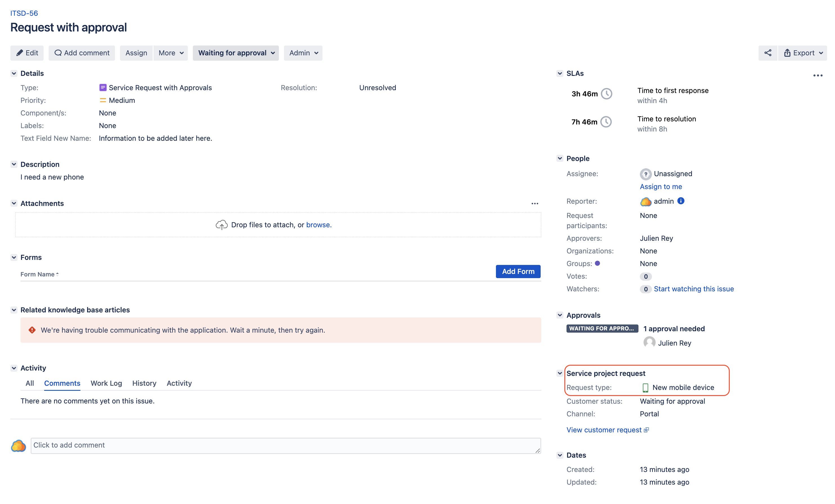This screenshot has height=504, width=835.
Task: Open the Waiting for approval status dropdown
Action: pos(236,53)
